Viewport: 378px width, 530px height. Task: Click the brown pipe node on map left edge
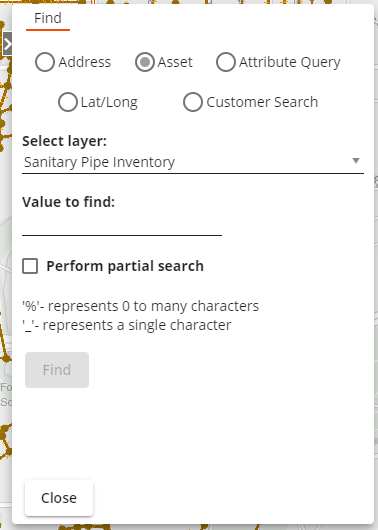[x=5, y=358]
